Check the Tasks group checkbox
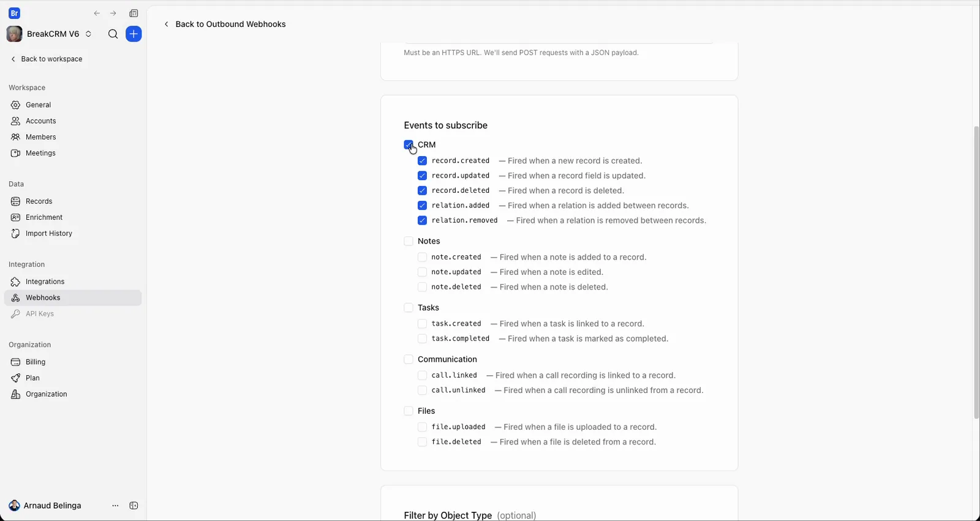 (x=409, y=308)
